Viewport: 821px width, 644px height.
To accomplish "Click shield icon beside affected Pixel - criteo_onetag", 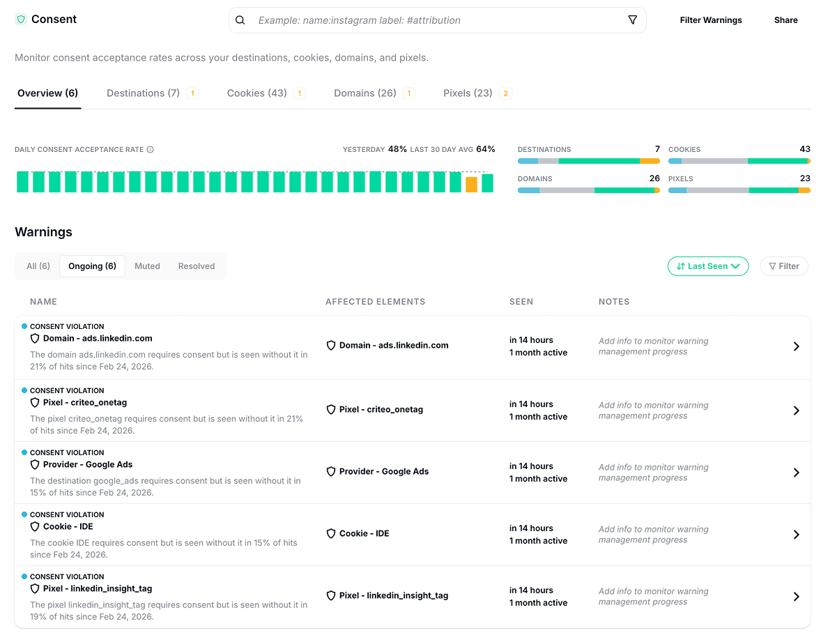I will point(331,410).
